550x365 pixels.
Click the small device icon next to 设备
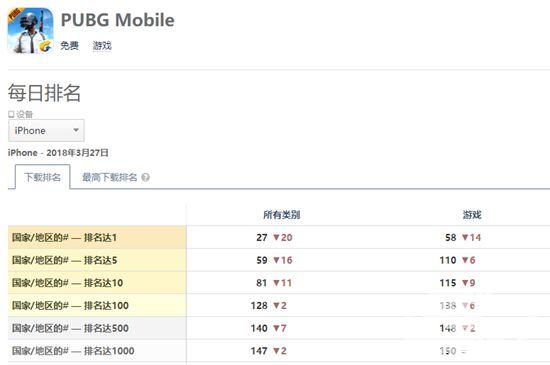pyautogui.click(x=11, y=114)
